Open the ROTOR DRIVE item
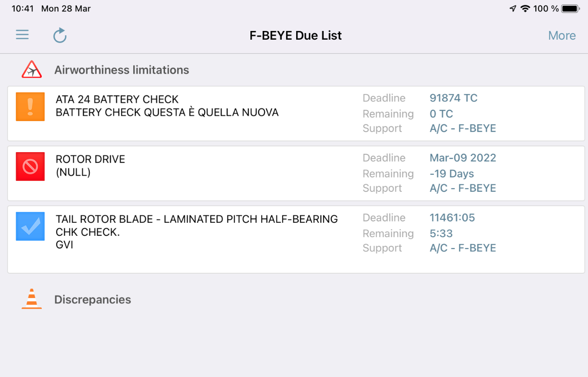 (296, 173)
